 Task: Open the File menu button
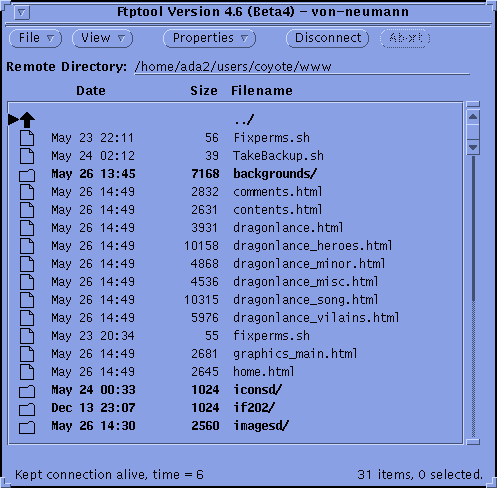(x=36, y=38)
